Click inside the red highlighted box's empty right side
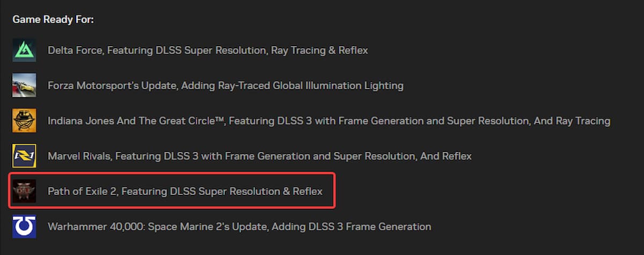Screen dimensions: 644x255 click(328, 191)
